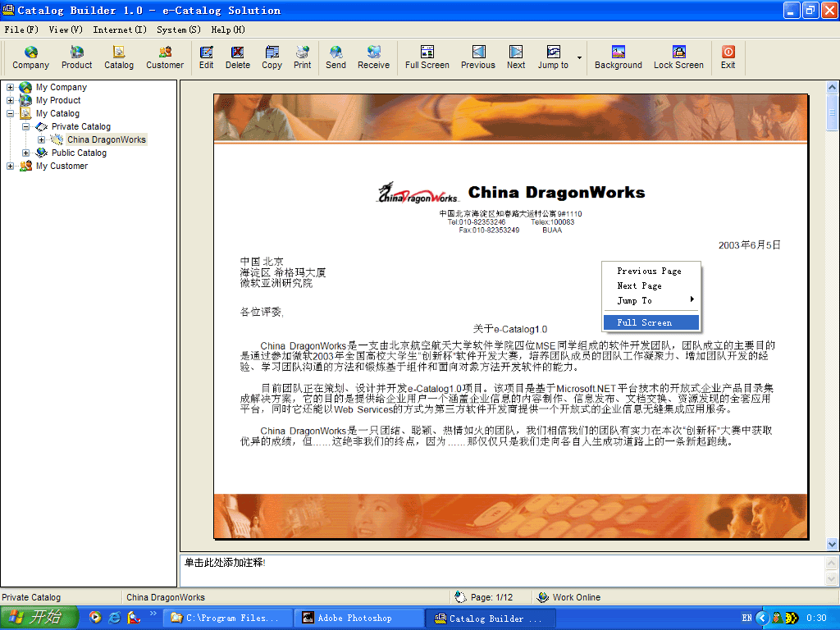The image size is (840, 630).
Task: Choose Previous Page in context menu
Action: [x=651, y=271]
